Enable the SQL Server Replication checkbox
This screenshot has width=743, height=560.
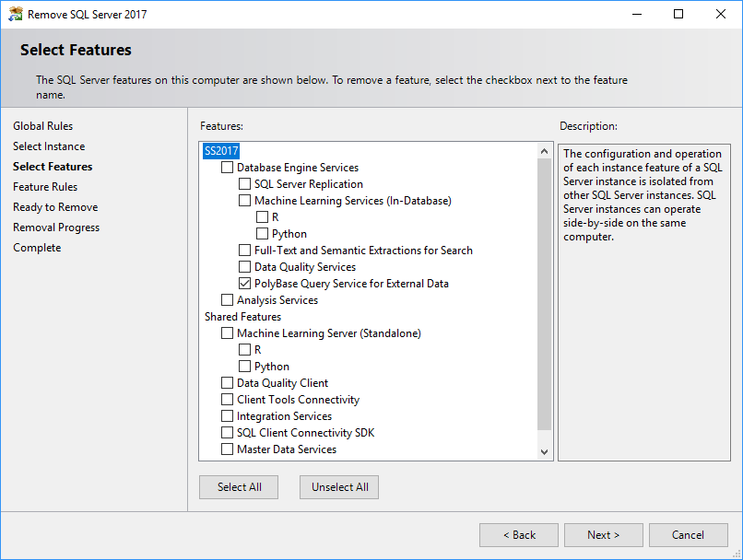245,184
